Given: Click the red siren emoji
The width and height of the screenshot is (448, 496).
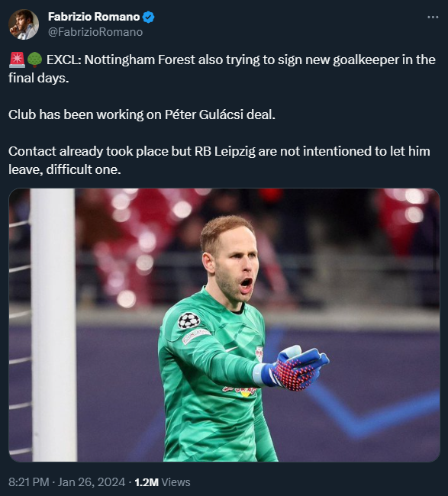Looking at the screenshot, I should (17, 60).
